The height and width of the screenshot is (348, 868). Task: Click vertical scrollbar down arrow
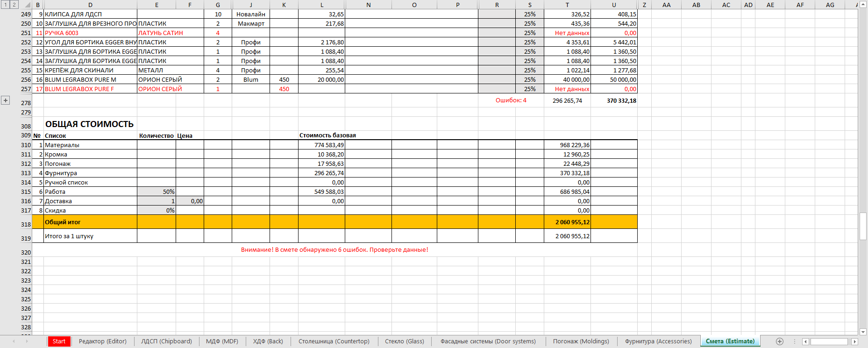[x=863, y=332]
